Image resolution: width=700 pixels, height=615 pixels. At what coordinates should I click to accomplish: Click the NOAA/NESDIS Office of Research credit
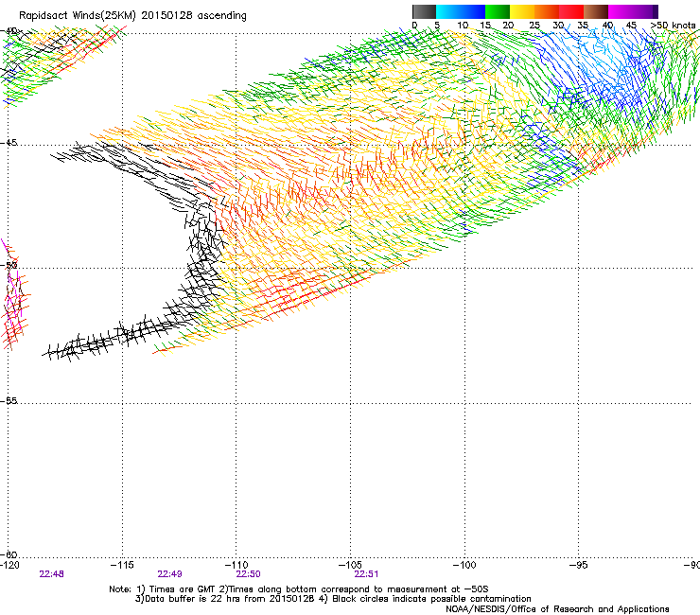557,609
